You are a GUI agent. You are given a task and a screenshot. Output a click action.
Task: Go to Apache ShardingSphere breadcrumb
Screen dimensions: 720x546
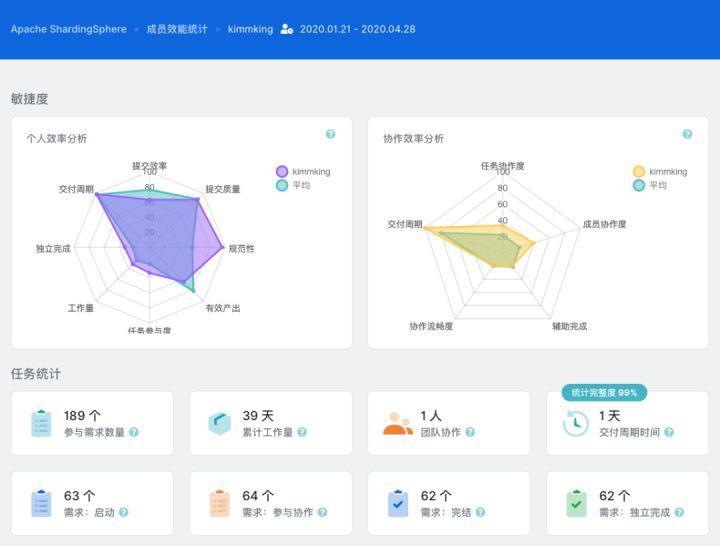point(69,29)
